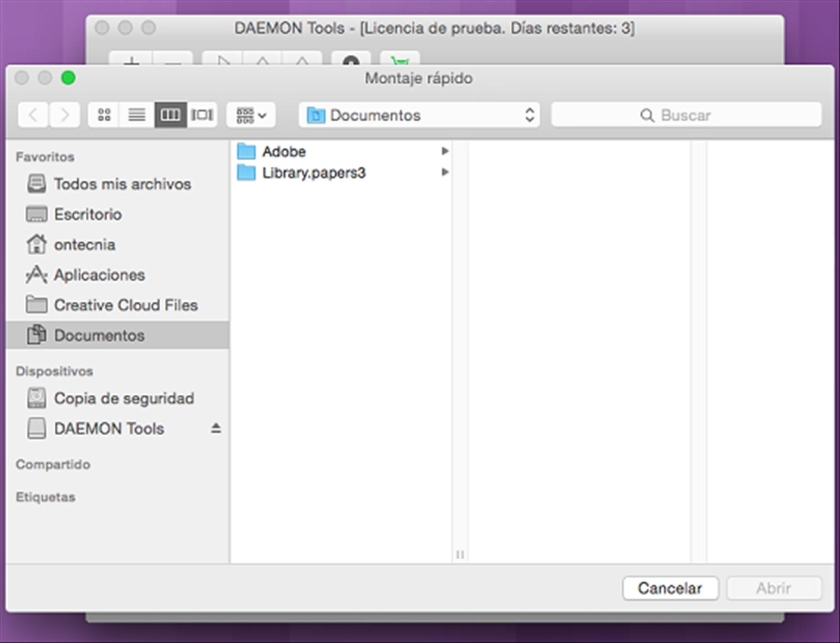Open Copia de seguridad device
The image size is (840, 643).
click(117, 398)
